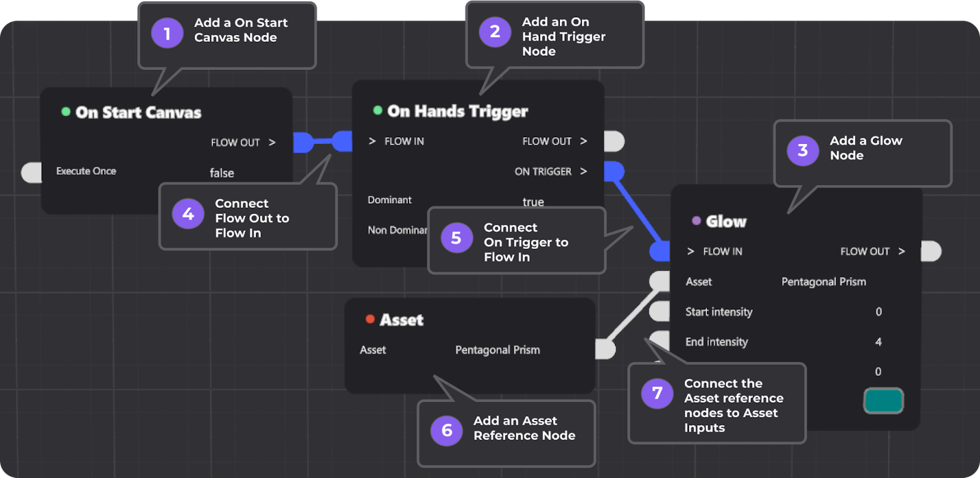
Task: Open the Pentagonal Prism dropdown in Glow
Action: pos(823,282)
